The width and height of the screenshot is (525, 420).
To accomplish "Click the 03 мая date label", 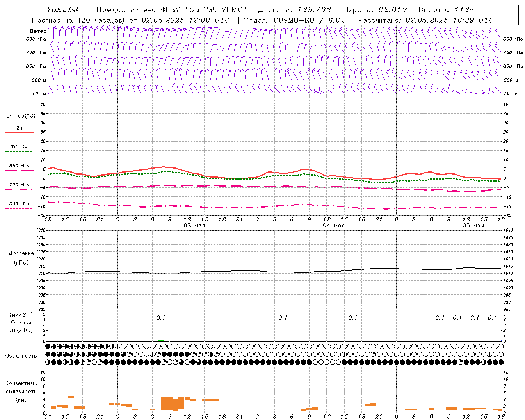I will pos(194,226).
